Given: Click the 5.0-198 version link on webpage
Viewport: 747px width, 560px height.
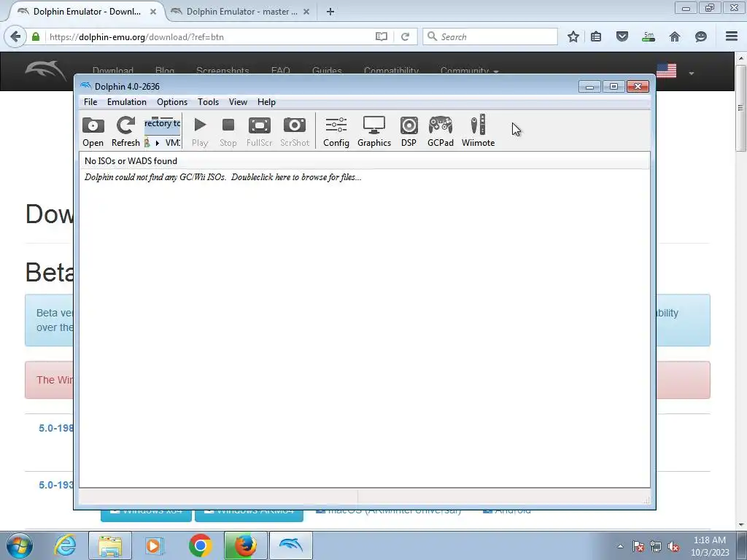Looking at the screenshot, I should click(55, 428).
